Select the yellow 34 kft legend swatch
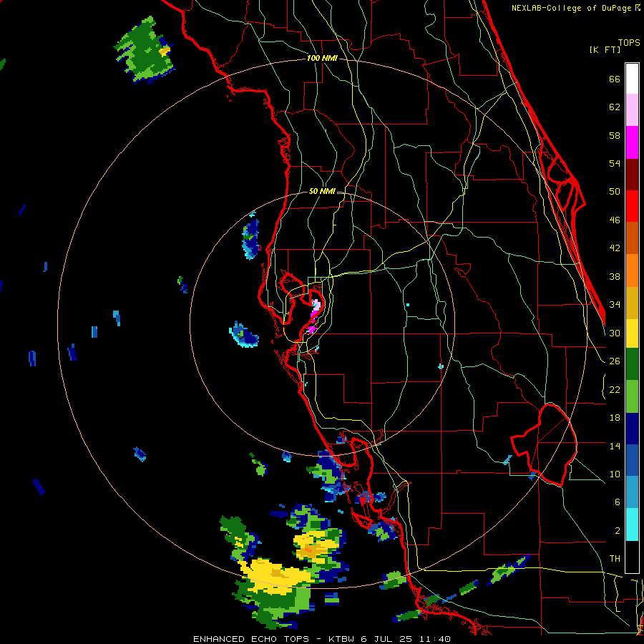Screen dimensions: 644x644 point(632,333)
